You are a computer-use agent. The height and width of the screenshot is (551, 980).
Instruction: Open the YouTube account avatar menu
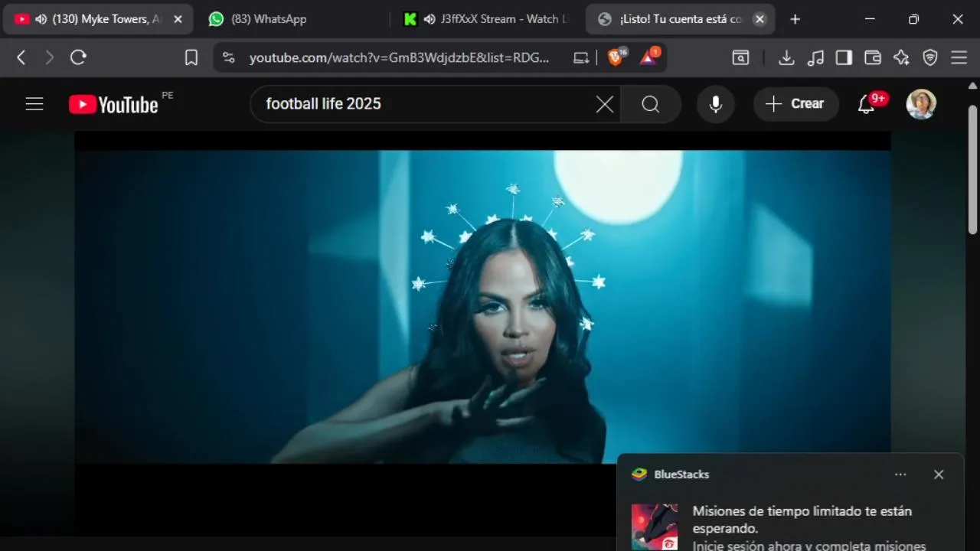[921, 104]
